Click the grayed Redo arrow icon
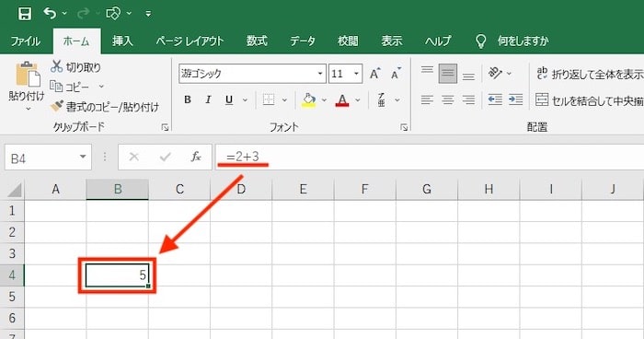This screenshot has width=644, height=339. pyautogui.click(x=84, y=14)
